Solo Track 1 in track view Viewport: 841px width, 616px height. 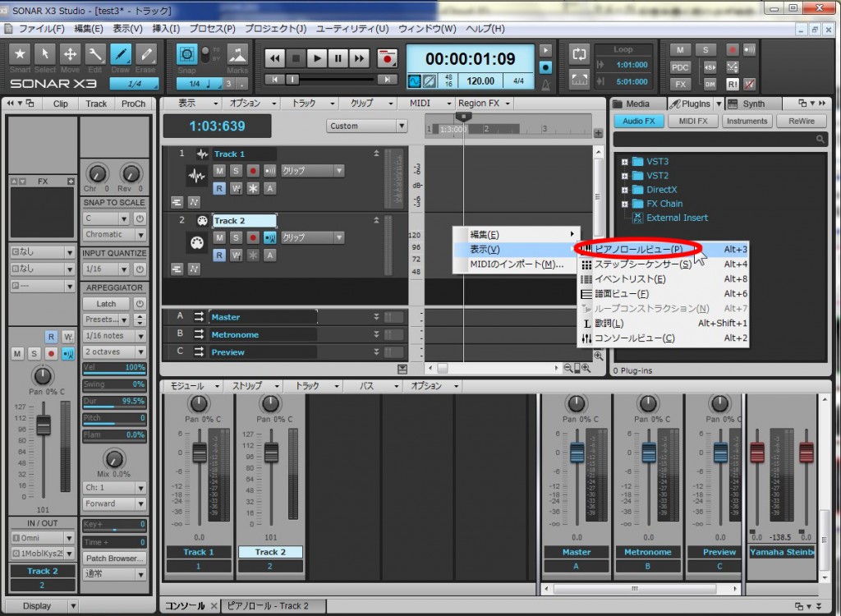point(236,171)
